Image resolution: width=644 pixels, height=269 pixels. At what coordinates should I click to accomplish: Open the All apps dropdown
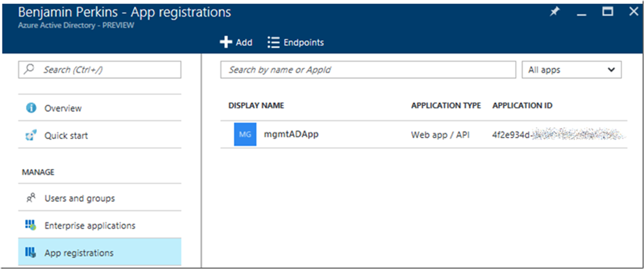(x=571, y=70)
